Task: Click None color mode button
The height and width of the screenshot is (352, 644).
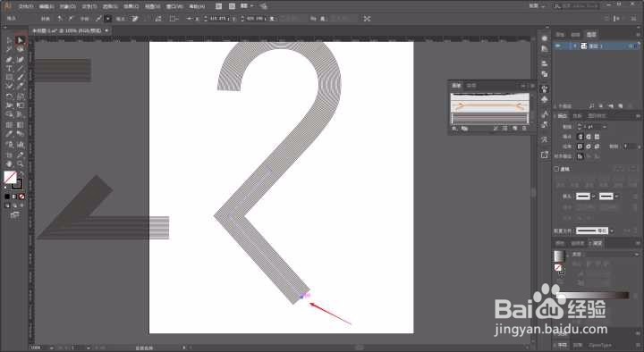Action: [x=21, y=197]
